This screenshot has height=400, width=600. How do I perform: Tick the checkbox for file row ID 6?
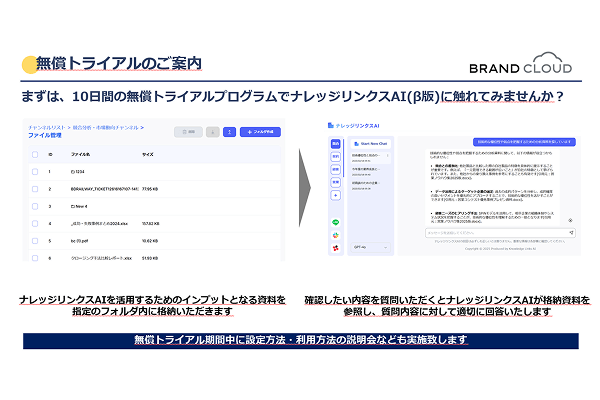click(35, 258)
